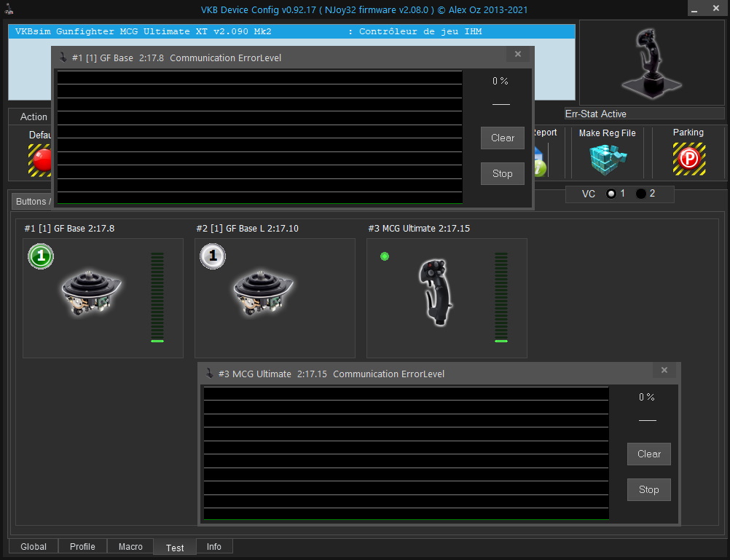This screenshot has width=730, height=560.
Task: Close the GF Base Communication ErrorLevel window
Action: (x=518, y=55)
